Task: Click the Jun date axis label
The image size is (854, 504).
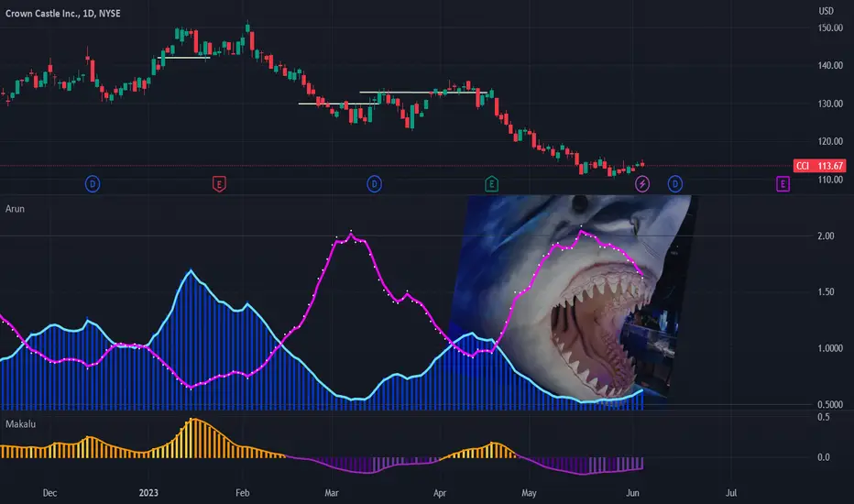Action: [x=632, y=493]
